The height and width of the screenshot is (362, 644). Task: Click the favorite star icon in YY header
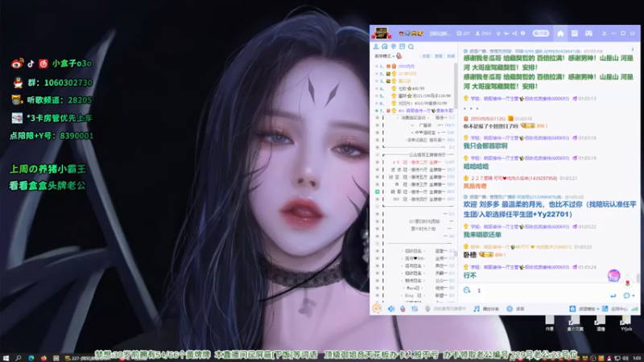point(498,34)
